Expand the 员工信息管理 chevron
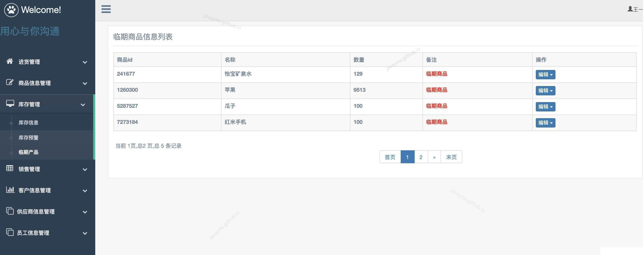Screen dimensions: 644x255 pyautogui.click(x=85, y=233)
